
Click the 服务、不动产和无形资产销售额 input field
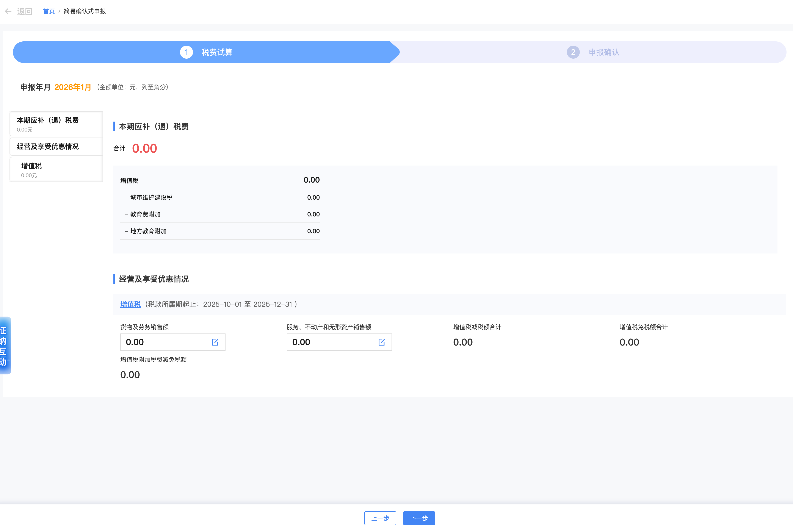(329, 342)
